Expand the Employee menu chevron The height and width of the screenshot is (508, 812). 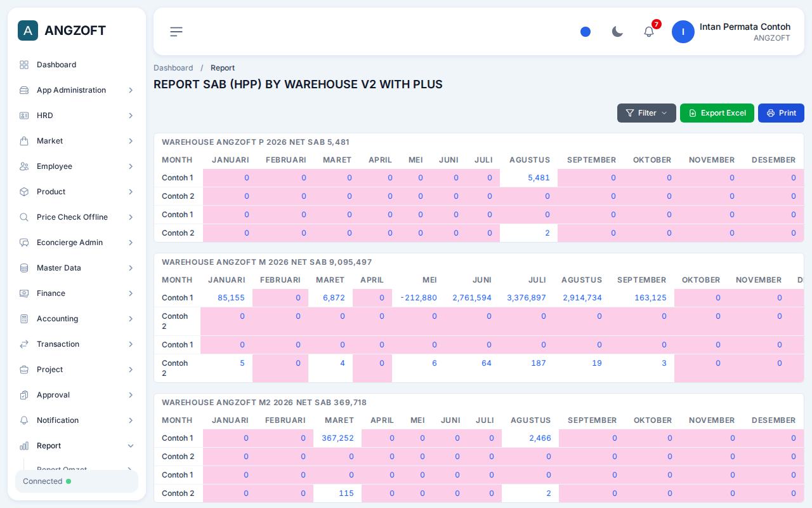click(x=131, y=166)
